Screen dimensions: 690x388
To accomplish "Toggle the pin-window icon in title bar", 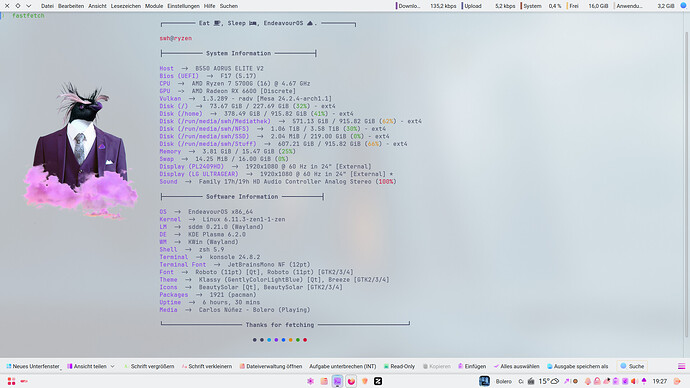I will [18, 6].
